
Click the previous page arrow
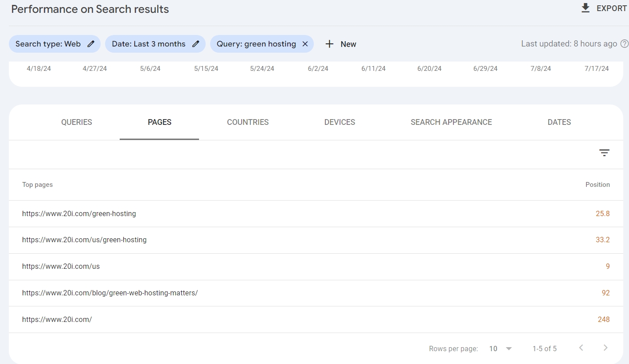pyautogui.click(x=581, y=348)
